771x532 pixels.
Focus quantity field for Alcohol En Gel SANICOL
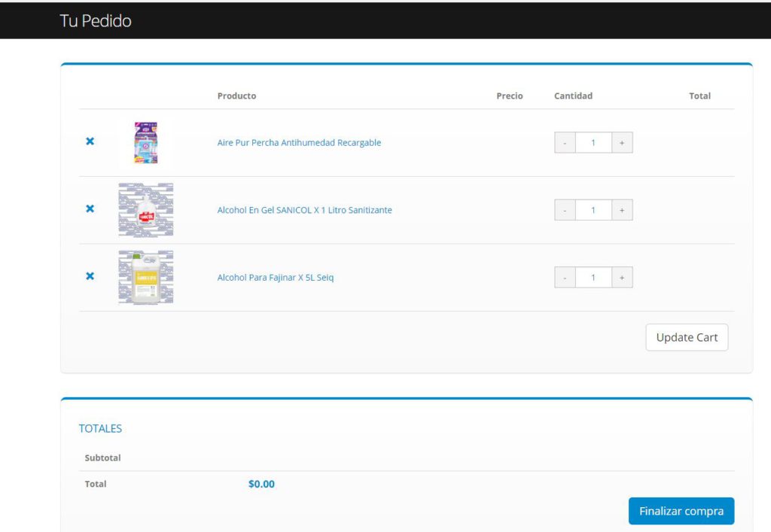click(593, 210)
